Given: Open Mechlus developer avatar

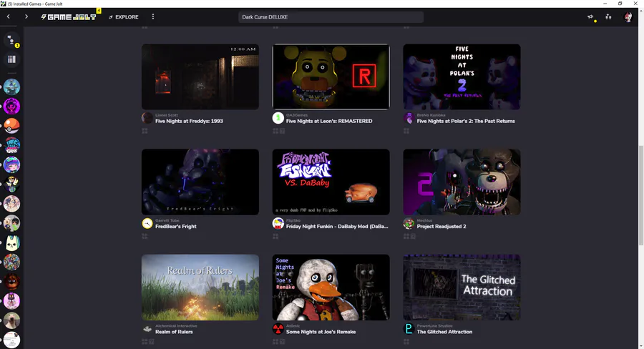Looking at the screenshot, I should pos(409,223).
